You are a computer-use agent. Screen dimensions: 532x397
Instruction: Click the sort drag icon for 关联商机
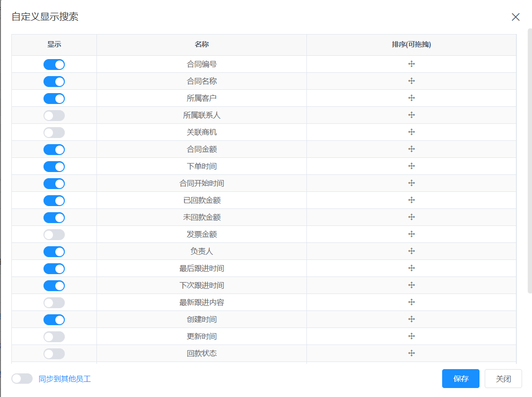[x=411, y=132]
